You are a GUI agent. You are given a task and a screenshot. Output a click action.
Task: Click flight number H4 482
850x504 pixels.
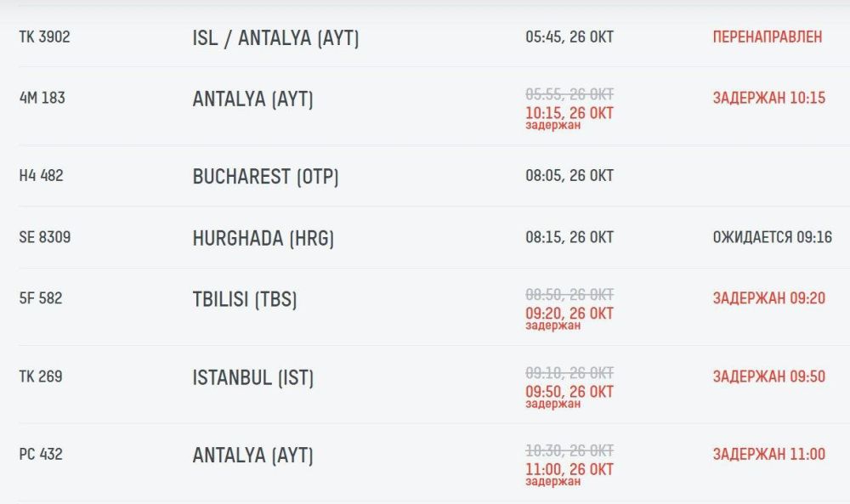(41, 176)
